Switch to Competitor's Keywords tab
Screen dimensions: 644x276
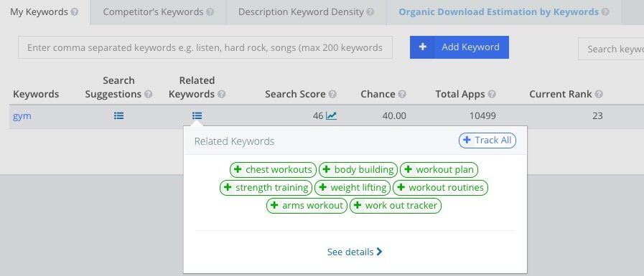pyautogui.click(x=158, y=12)
